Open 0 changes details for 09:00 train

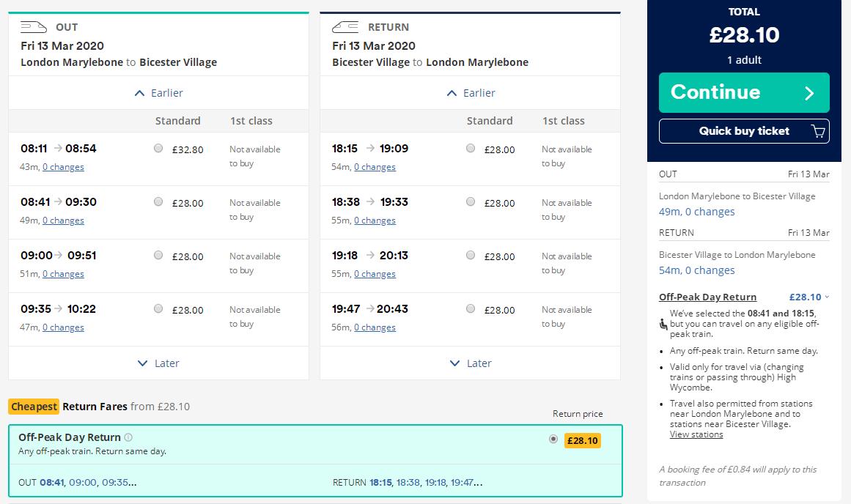pos(64,274)
